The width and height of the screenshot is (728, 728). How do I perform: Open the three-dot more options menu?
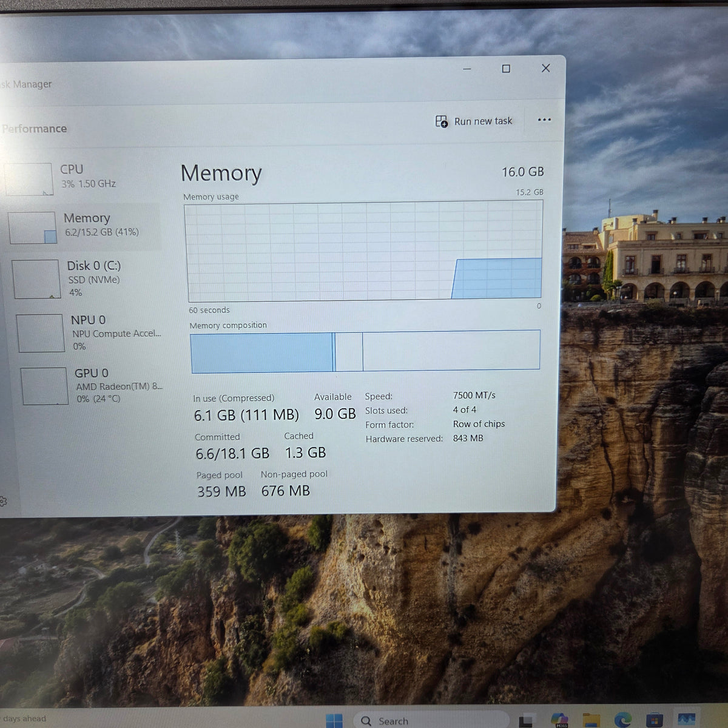point(544,120)
